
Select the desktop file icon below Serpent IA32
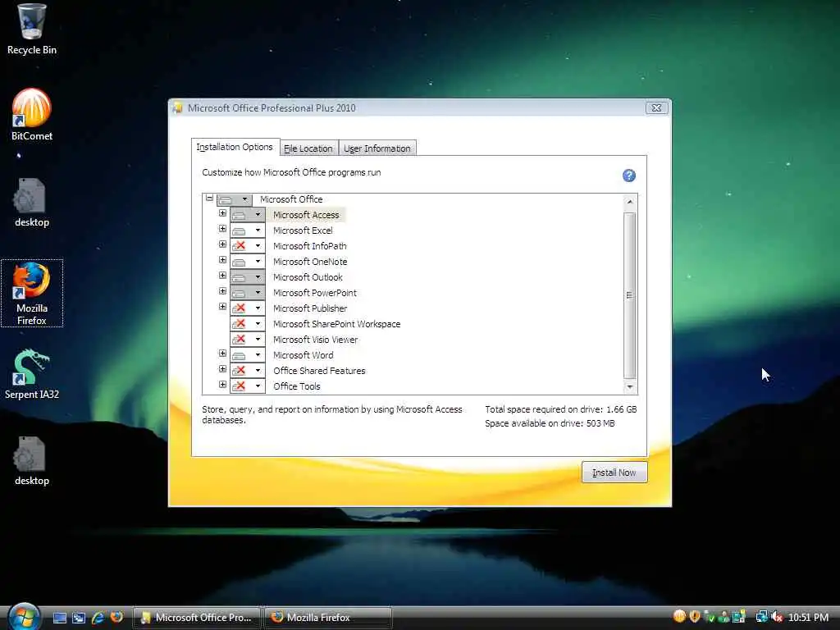click(x=32, y=461)
